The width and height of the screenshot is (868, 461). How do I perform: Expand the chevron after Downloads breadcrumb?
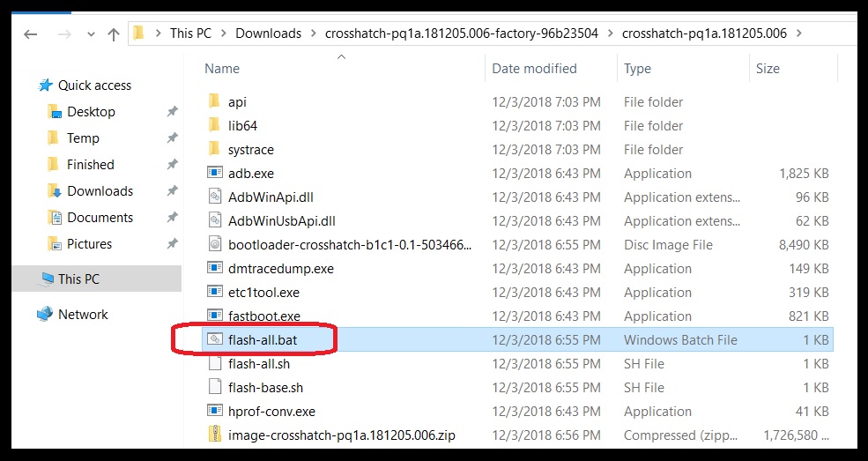[x=314, y=33]
